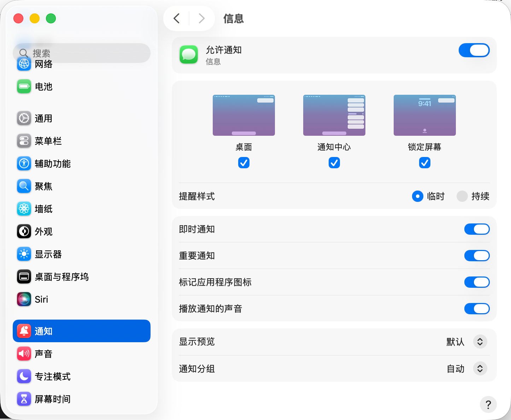Open Focus mode moon icon
This screenshot has height=420, width=511.
coord(24,377)
